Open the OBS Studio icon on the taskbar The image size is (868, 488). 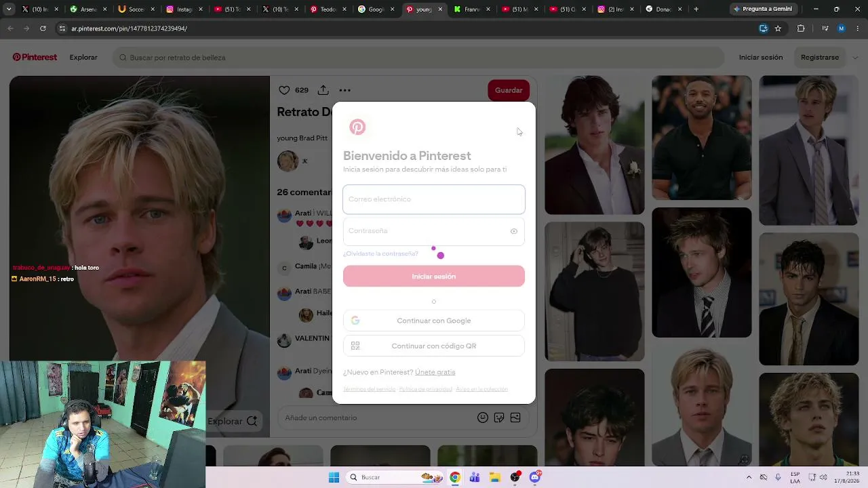pyautogui.click(x=515, y=477)
